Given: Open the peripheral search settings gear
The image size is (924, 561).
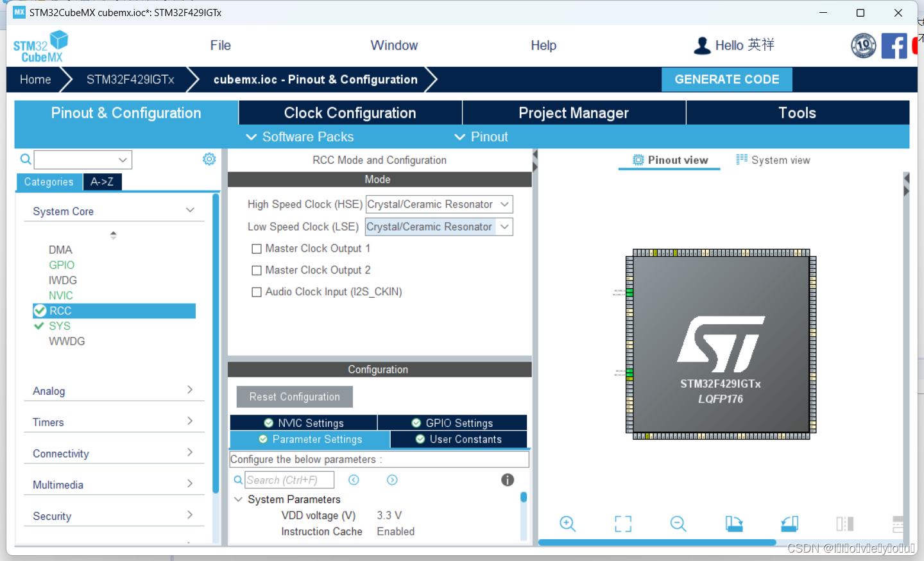Looking at the screenshot, I should [209, 159].
